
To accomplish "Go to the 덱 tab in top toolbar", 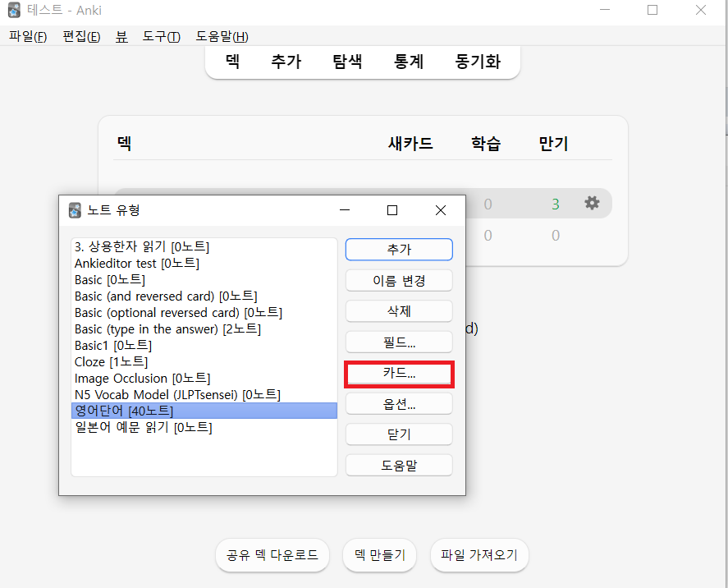I will [232, 62].
